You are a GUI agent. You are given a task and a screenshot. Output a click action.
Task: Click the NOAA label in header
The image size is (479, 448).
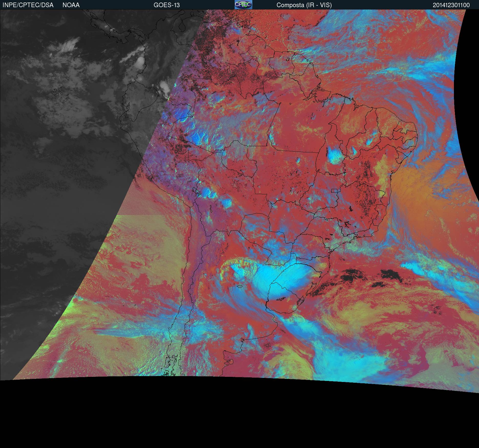click(71, 5)
